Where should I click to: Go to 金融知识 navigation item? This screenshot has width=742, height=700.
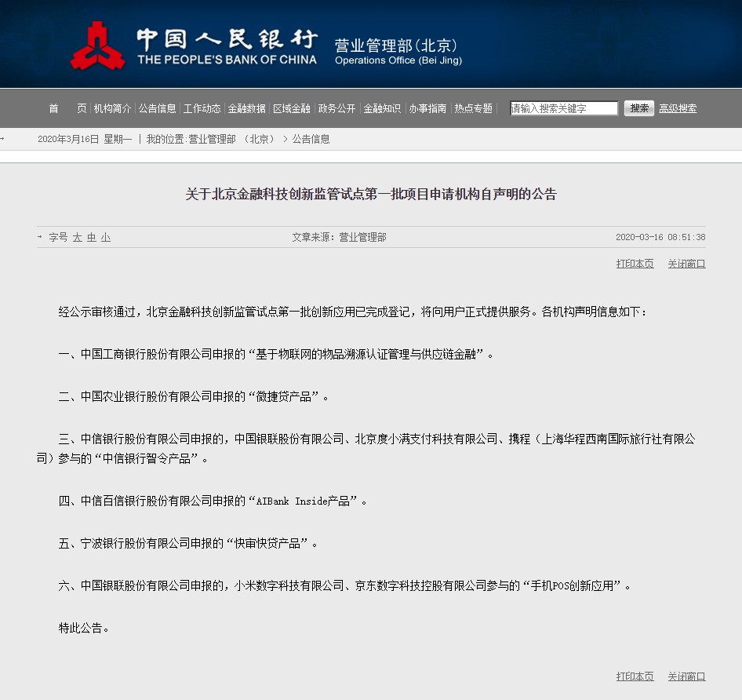click(382, 108)
